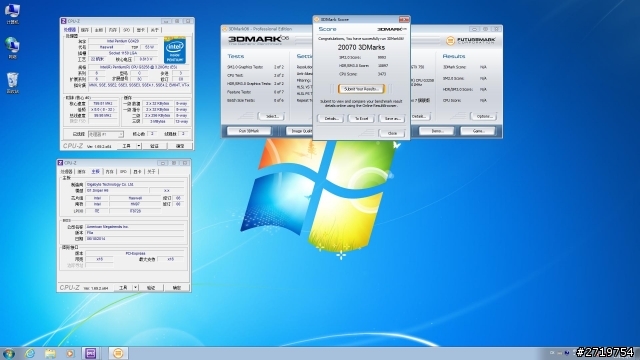Click CPU Score row in Score dialog
Screen dimensions: 640x360
[362, 74]
